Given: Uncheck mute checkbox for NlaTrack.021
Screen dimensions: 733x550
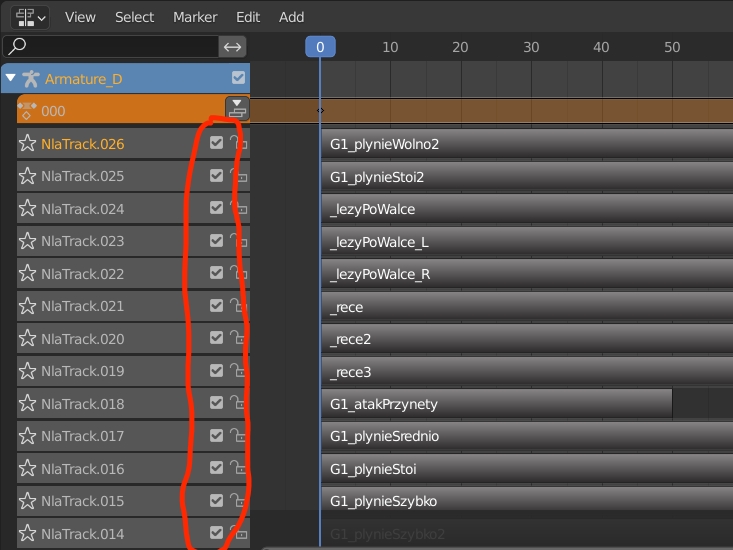Looking at the screenshot, I should tap(216, 305).
